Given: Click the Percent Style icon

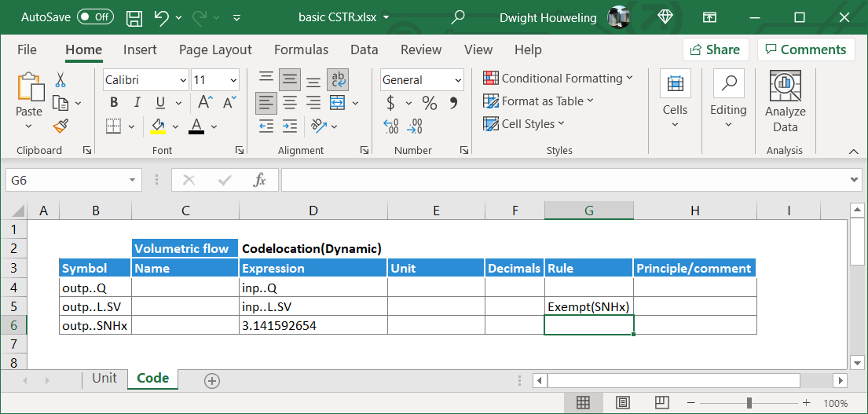Looking at the screenshot, I should coord(429,103).
